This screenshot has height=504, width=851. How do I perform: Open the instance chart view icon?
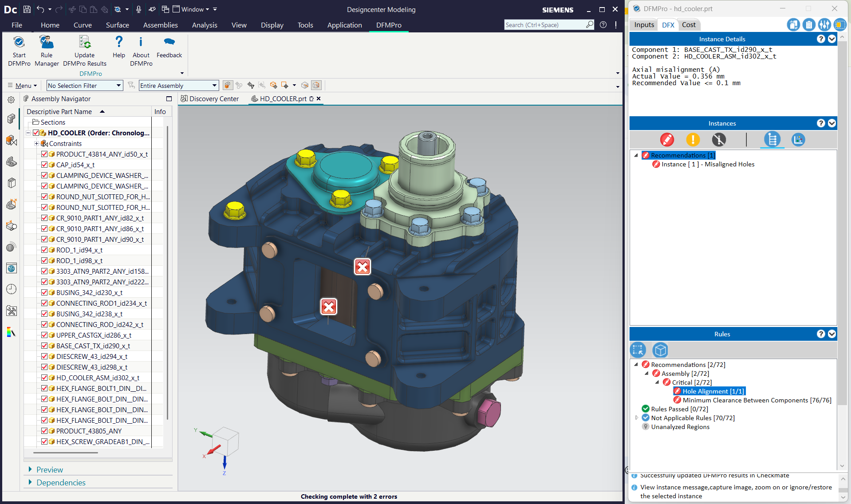[x=798, y=140]
